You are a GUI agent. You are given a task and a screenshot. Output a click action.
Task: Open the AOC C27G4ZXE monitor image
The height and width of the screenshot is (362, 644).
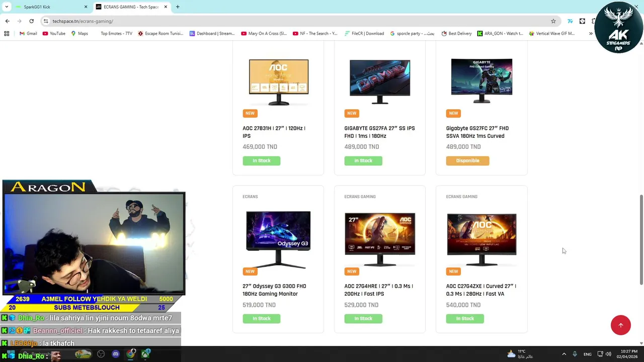pyautogui.click(x=481, y=239)
